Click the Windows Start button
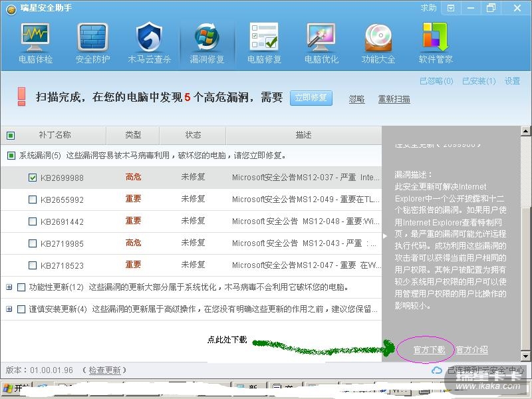Image resolution: width=532 pixels, height=399 pixels. [15, 388]
